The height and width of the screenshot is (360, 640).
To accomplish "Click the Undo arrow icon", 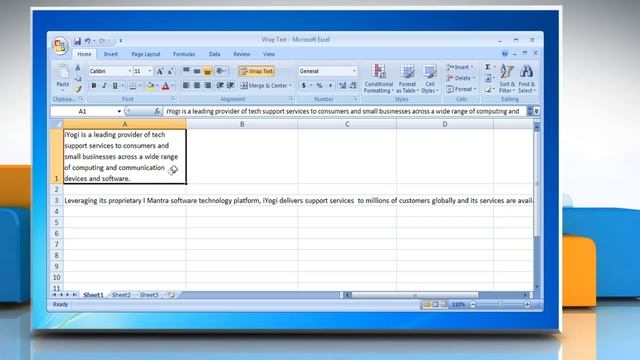I will (x=87, y=41).
